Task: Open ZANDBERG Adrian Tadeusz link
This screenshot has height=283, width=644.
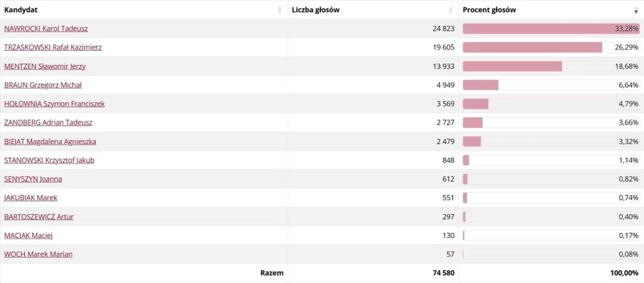Action: click(x=48, y=123)
